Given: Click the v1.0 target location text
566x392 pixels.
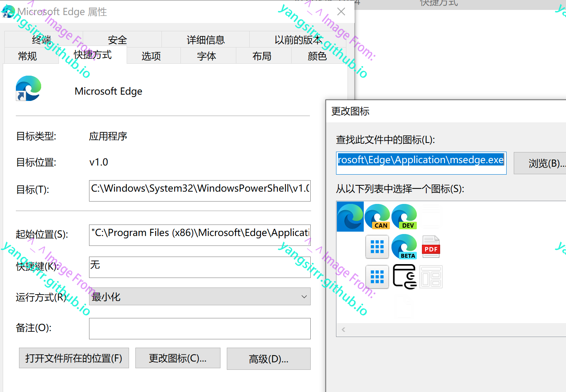Looking at the screenshot, I should click(x=99, y=162).
